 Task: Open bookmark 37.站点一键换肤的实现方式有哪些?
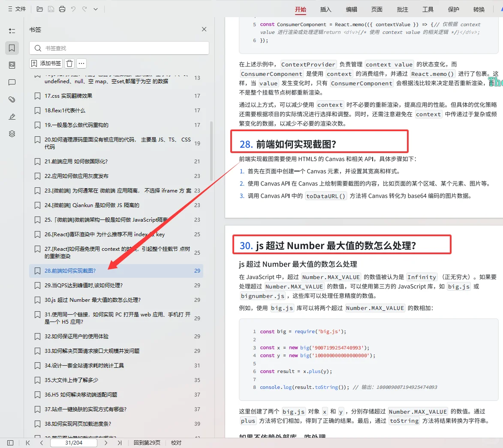pyautogui.click(x=116, y=409)
